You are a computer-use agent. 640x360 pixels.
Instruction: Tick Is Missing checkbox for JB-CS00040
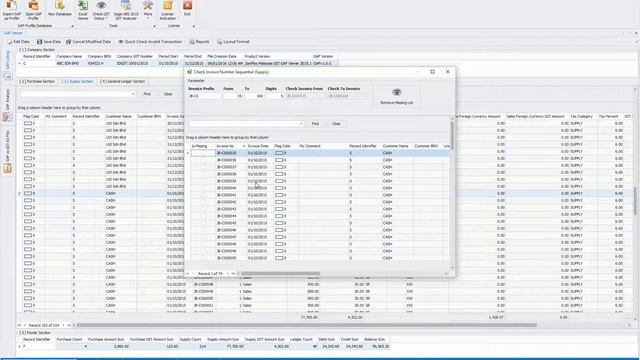point(203,188)
